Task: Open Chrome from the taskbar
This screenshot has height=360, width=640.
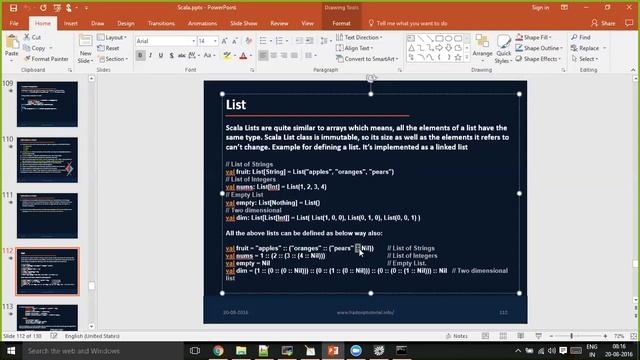Action: [218, 351]
